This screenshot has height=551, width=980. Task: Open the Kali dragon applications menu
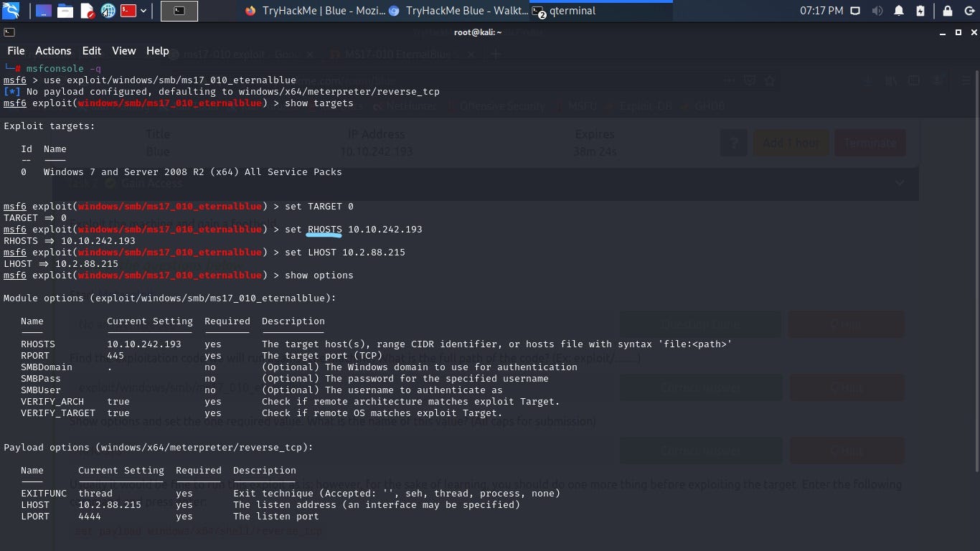pyautogui.click(x=11, y=11)
